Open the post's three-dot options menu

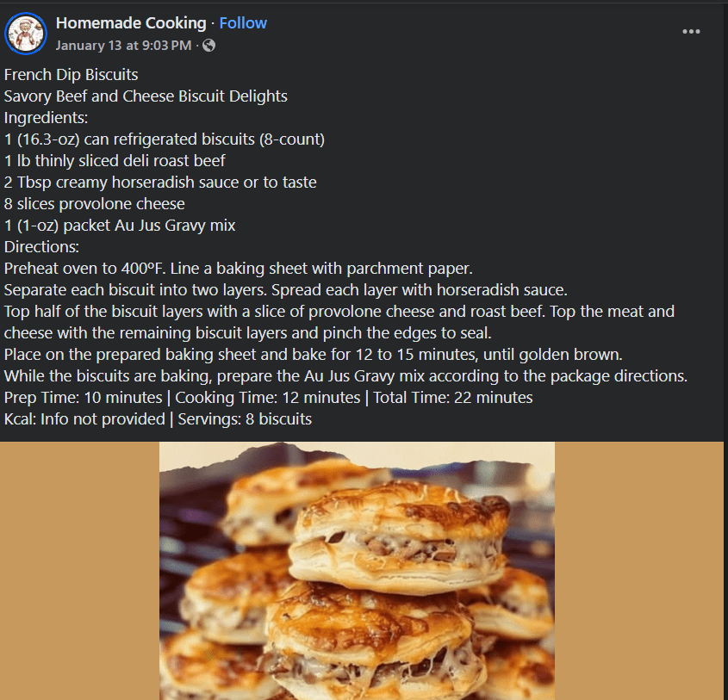[691, 32]
